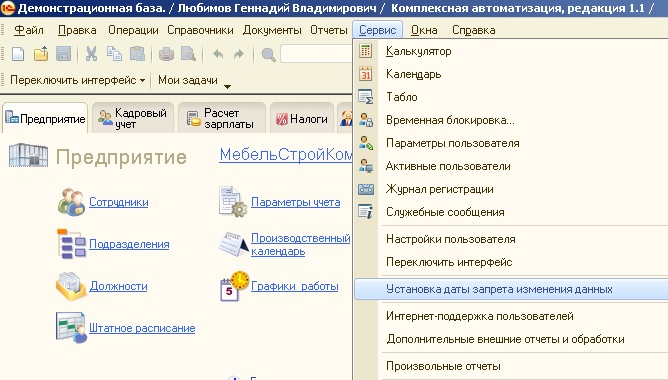Expand the Мои задачи toolbar arrow

pyautogui.click(x=227, y=86)
